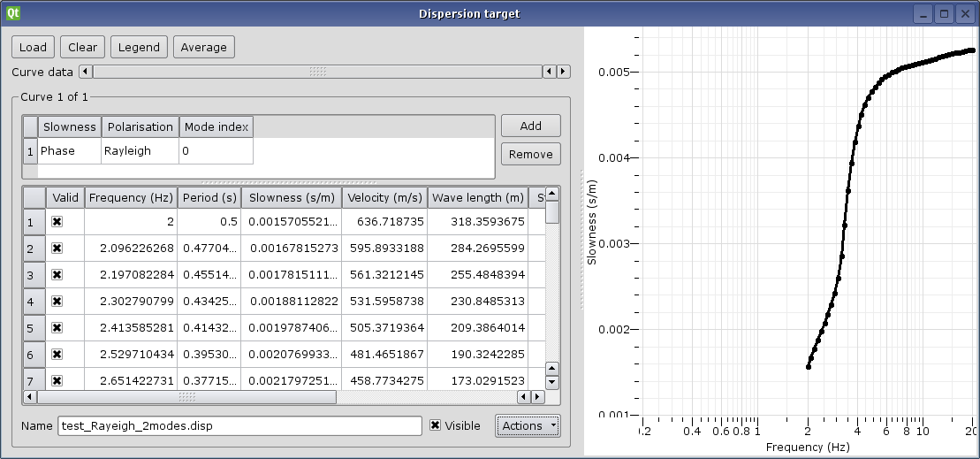
Task: Minimize the Dispersion target window
Action: (x=923, y=13)
